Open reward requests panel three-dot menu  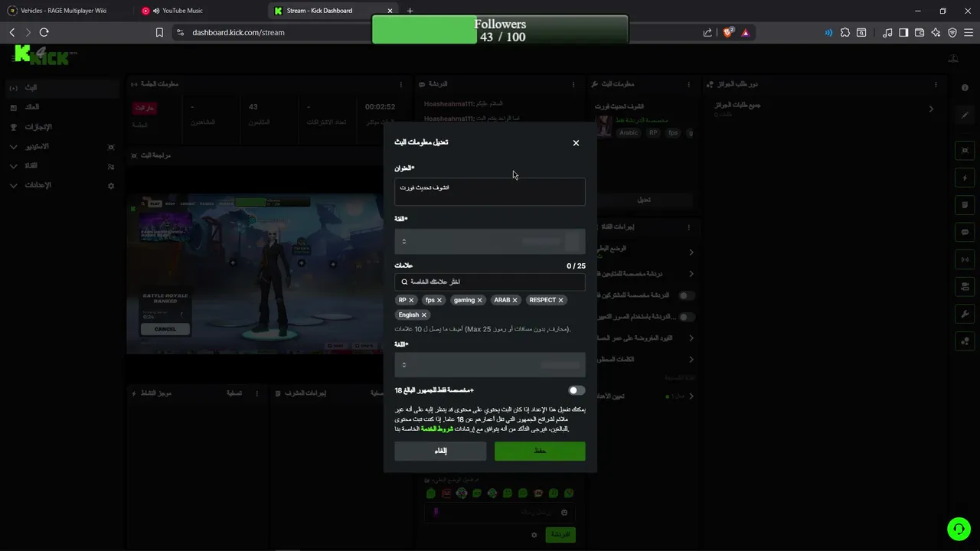point(936,84)
